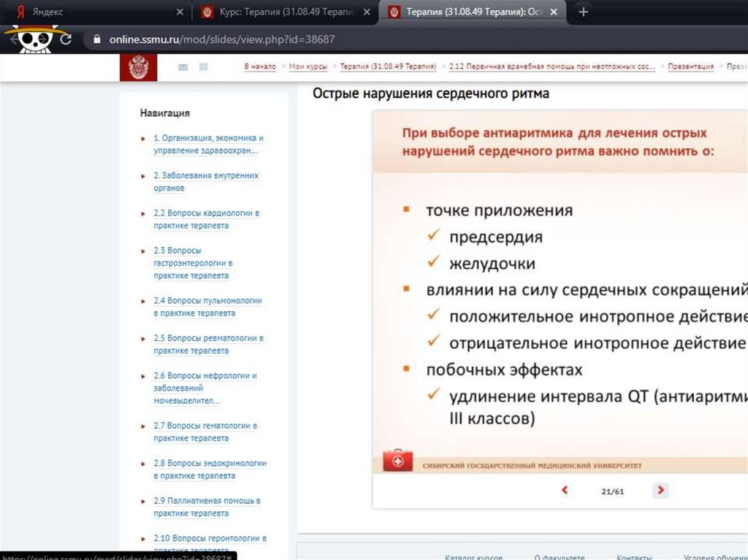Click the address bar URL
Screen dimensions: 748x560
[222, 39]
